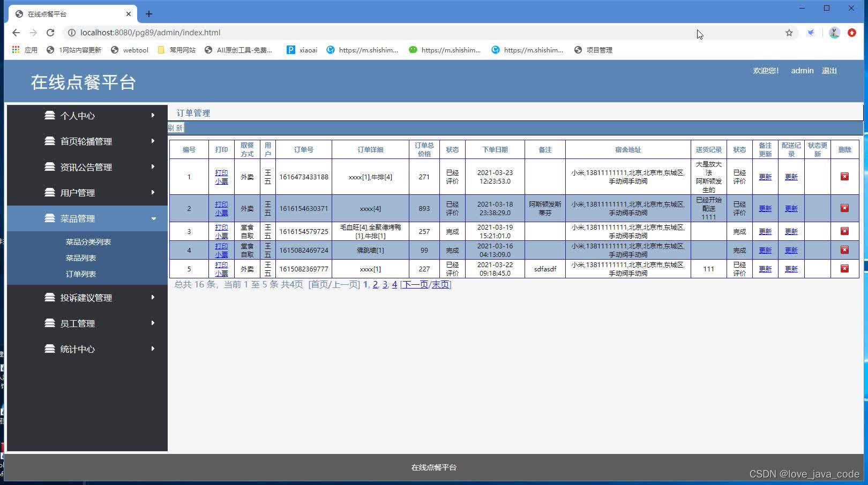Image resolution: width=868 pixels, height=485 pixels.
Task: Open 菜品分类列表 submenu item
Action: [x=88, y=242]
